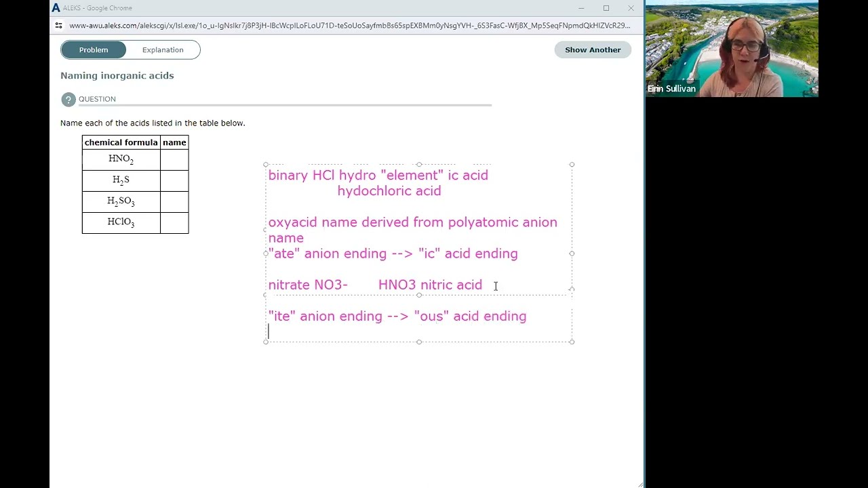This screenshot has height=488, width=868.
Task: Click the Eirin Sullivan webcam thumbnail
Action: click(x=732, y=49)
